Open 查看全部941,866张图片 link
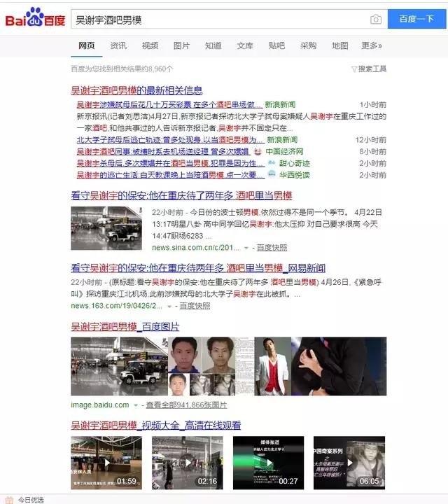The image size is (448, 504). [x=186, y=405]
